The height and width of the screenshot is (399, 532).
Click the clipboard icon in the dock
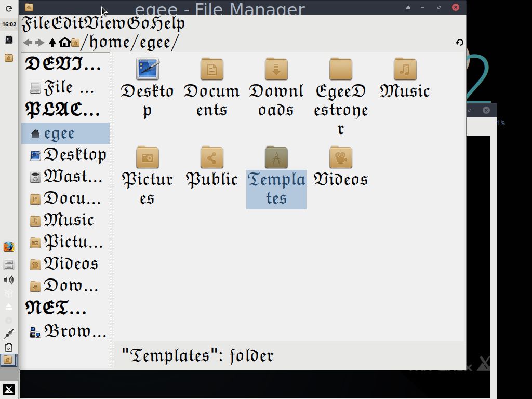[x=8, y=347]
